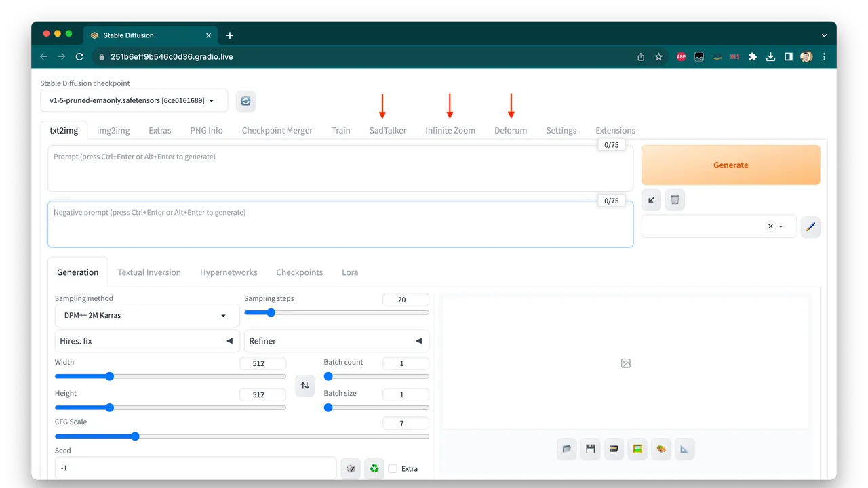Screen dimensions: 868x488
Task: Open the Infinite Zoom tab
Action: click(x=450, y=130)
